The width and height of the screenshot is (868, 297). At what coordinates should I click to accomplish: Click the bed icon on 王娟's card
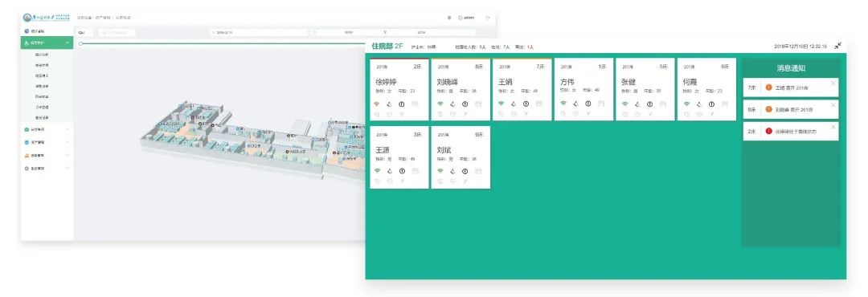coord(540,104)
